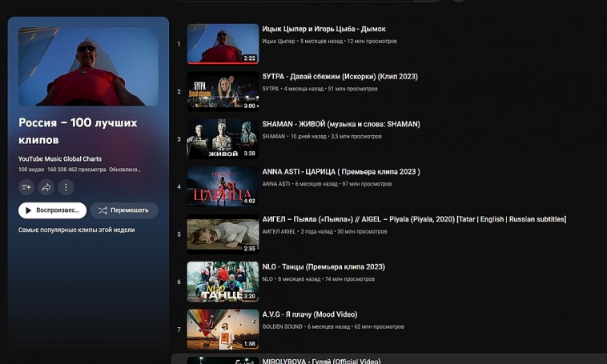
Task: Open thumbnail of АИГЕЛ Пыяла video
Action: pos(223,234)
